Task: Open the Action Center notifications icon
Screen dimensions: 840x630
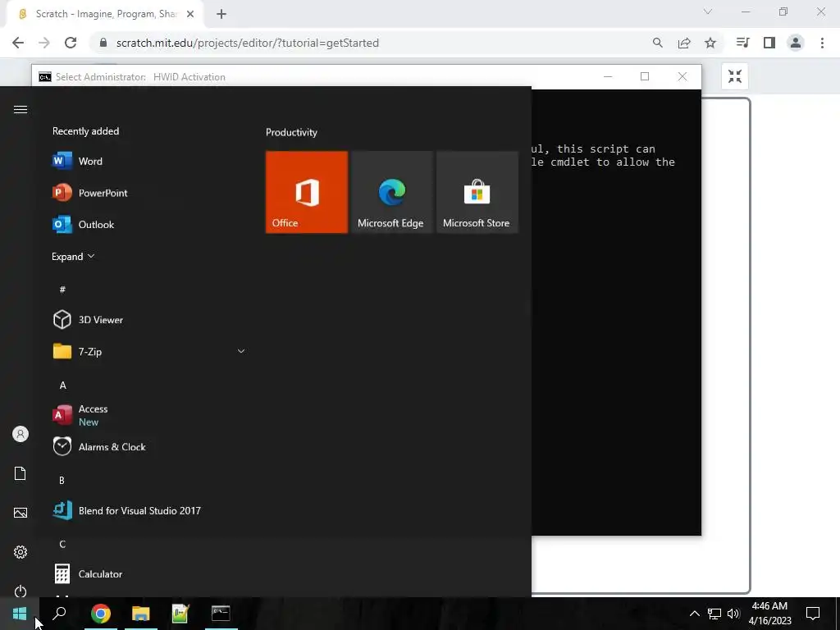Action: (813, 614)
